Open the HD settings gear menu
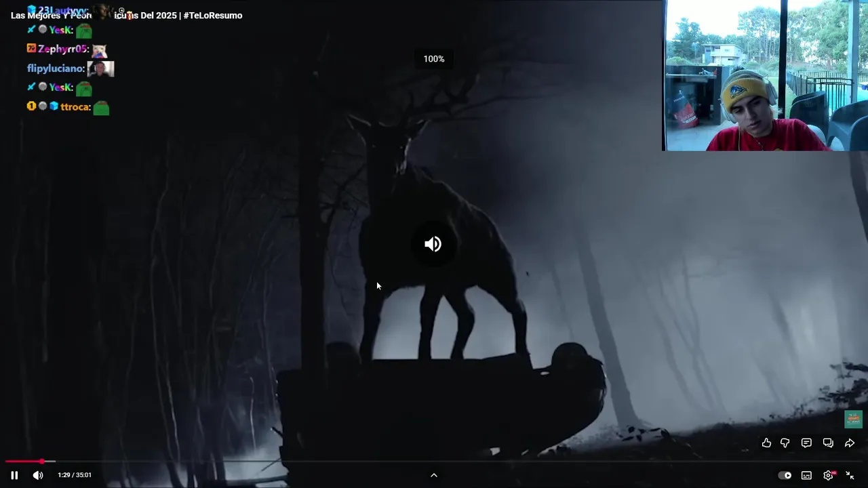Image resolution: width=868 pixels, height=488 pixels. [x=829, y=475]
